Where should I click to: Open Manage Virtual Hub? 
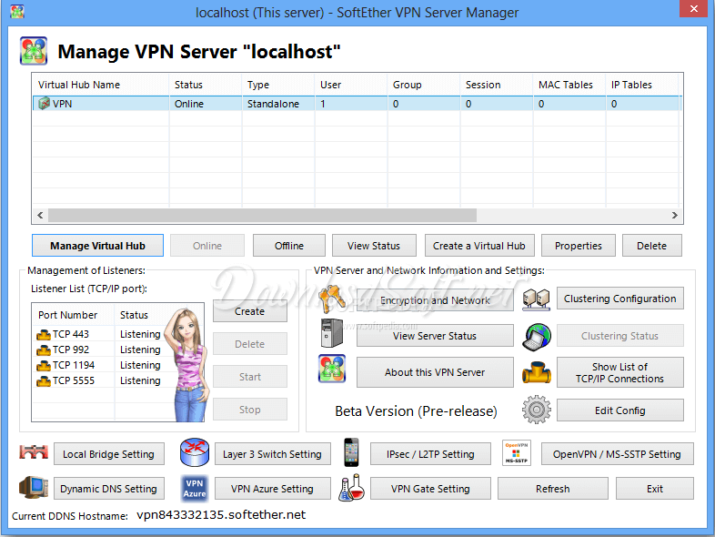(98, 246)
